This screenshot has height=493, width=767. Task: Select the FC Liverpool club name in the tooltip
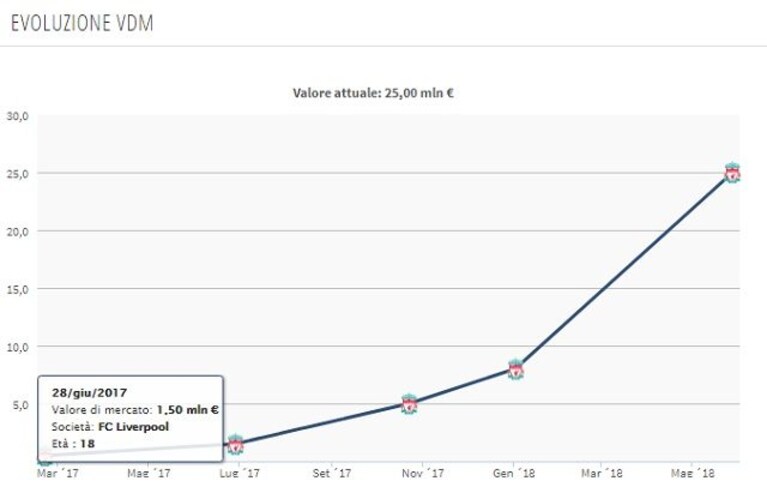click(134, 426)
